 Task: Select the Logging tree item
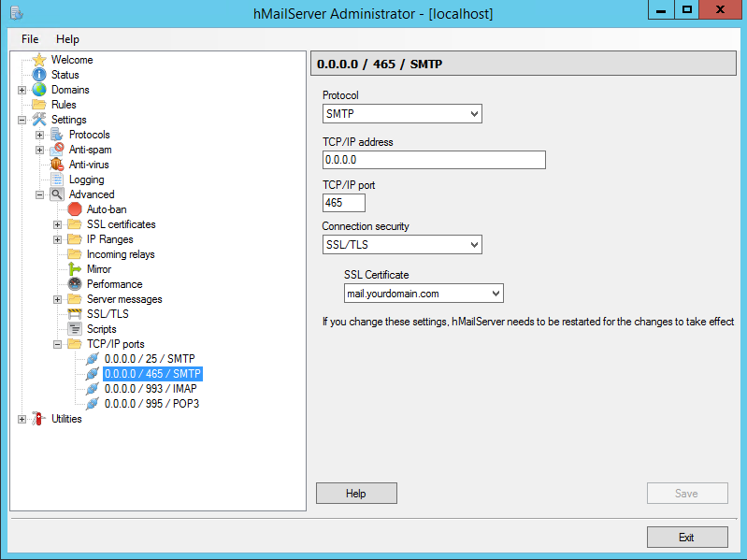[86, 179]
